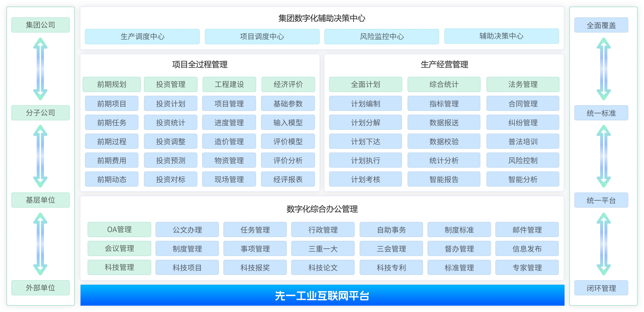
Task: Open 智能报告 item
Action: [x=444, y=179]
